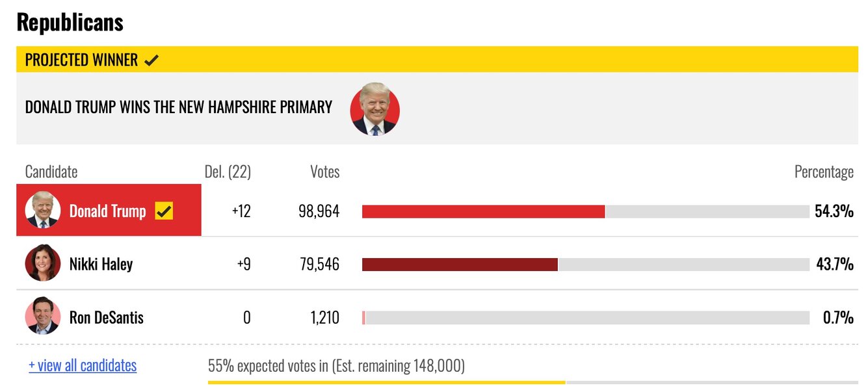868x390 pixels.
Task: Click the yellow winner checkbox beside Donald Trump
Action: [x=164, y=211]
